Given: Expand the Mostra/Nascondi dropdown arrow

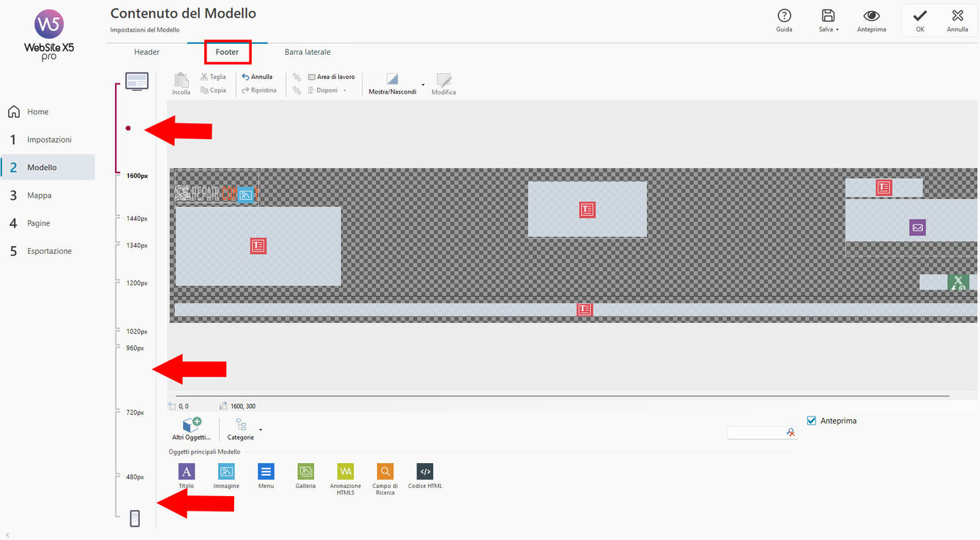Looking at the screenshot, I should pyautogui.click(x=423, y=84).
